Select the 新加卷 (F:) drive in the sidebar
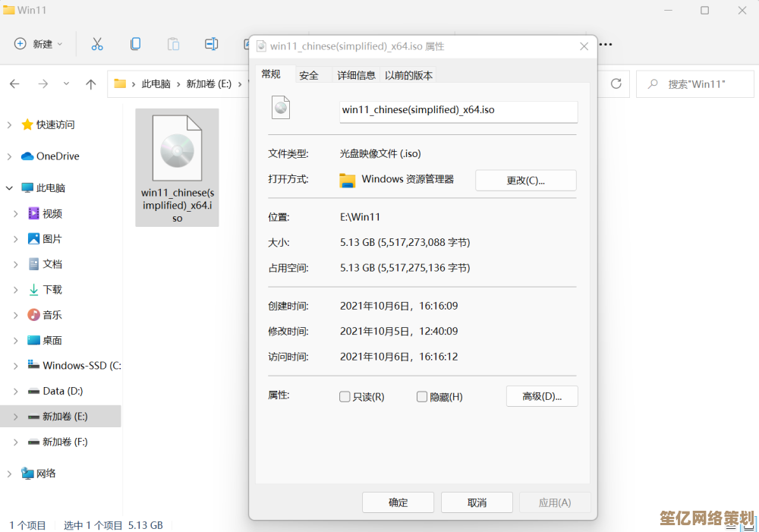 pos(65,442)
